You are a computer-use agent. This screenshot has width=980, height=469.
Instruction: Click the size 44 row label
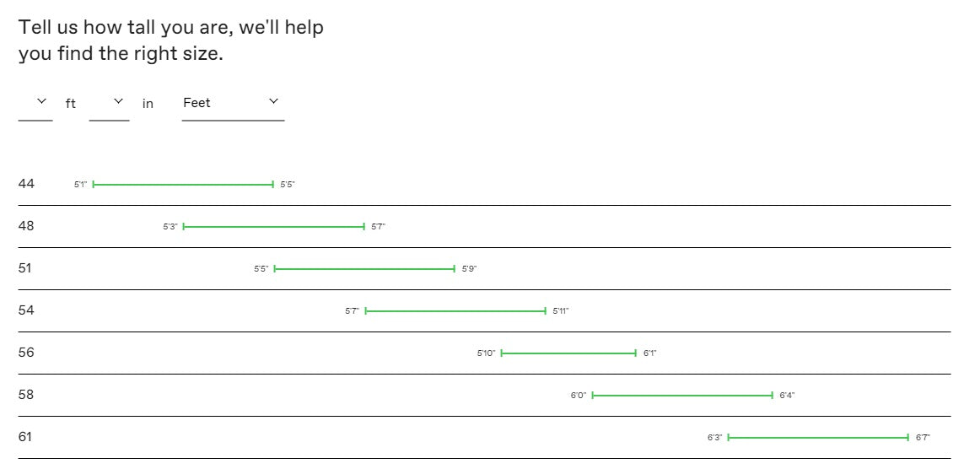[x=26, y=184]
